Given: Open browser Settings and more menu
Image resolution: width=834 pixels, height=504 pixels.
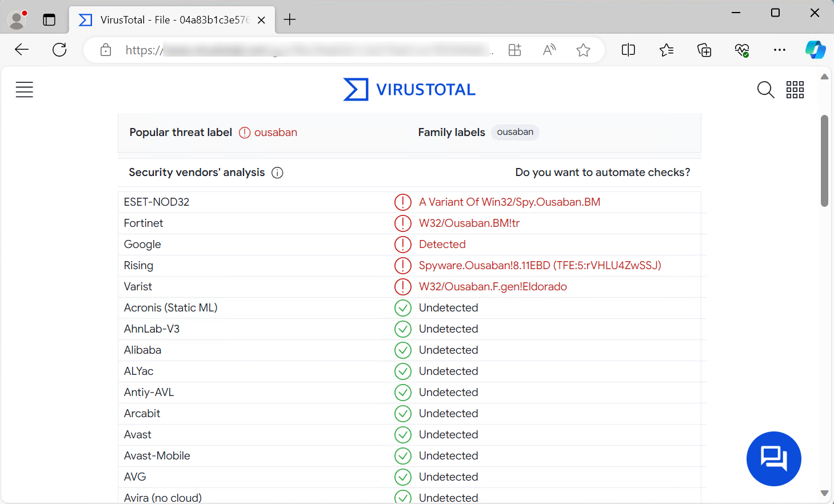Looking at the screenshot, I should point(779,50).
